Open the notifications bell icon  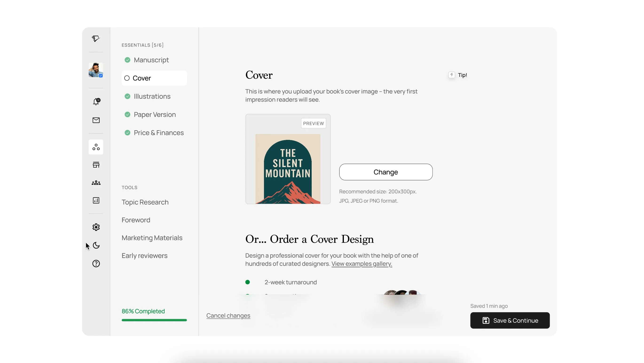coord(96,102)
